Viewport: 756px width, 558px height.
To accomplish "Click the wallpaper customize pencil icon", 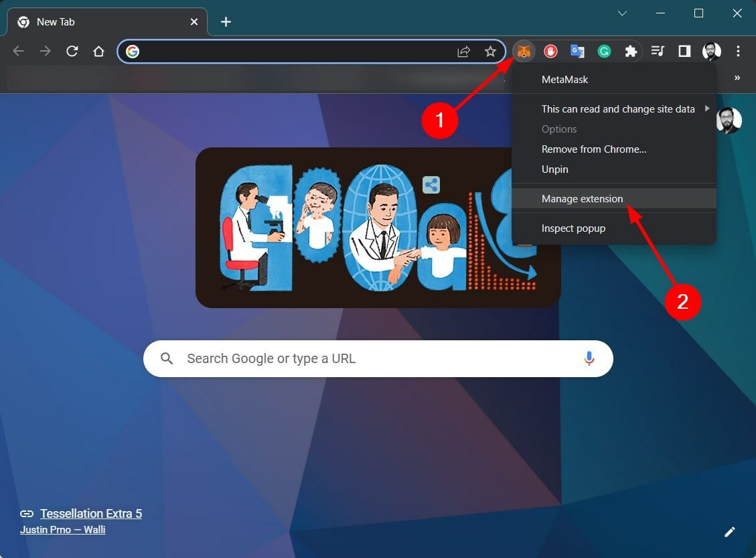I will point(730,531).
